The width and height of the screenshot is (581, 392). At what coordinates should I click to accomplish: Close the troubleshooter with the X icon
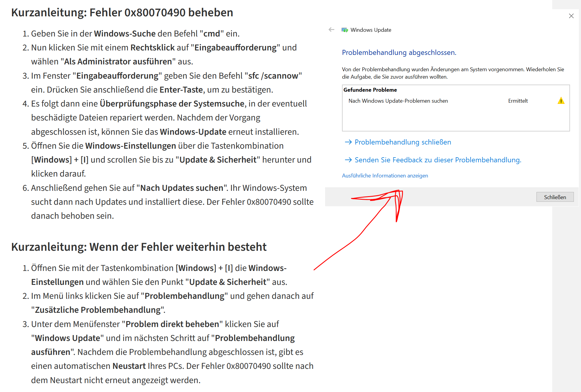click(571, 16)
